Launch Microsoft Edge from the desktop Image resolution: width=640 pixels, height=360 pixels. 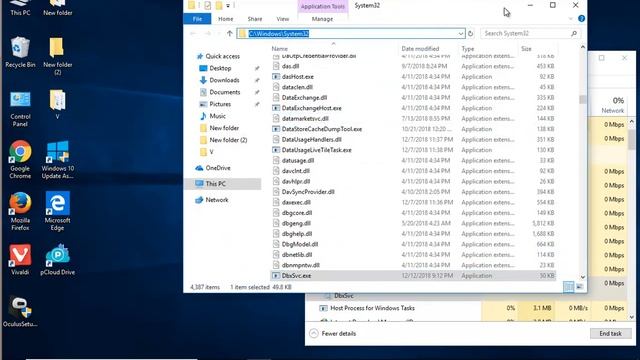[58, 211]
